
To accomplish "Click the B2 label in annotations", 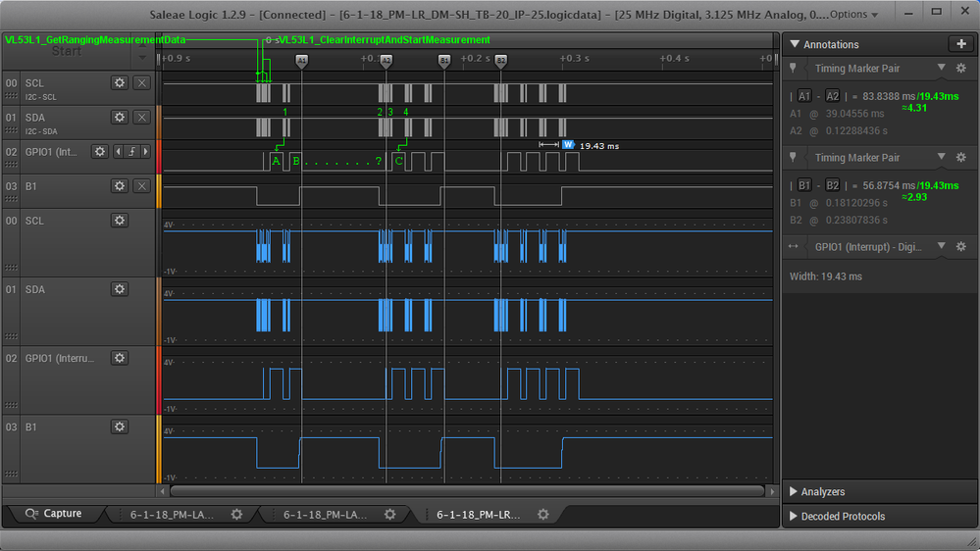I will point(833,185).
